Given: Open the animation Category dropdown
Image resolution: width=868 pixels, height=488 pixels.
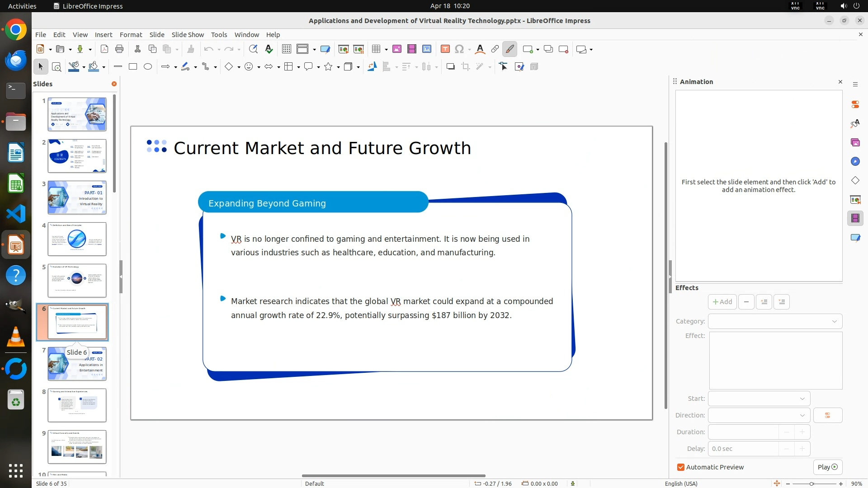Looking at the screenshot, I should point(775,321).
